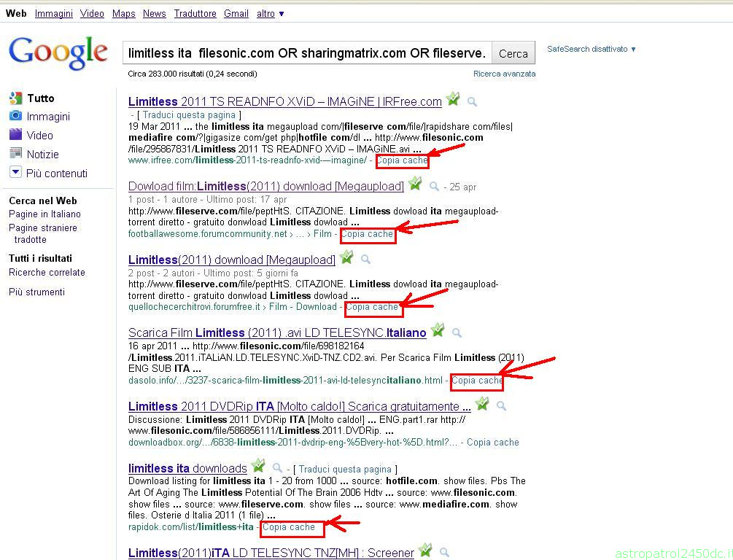
Task: Select Tutti i risultati in sidebar
Action: [x=40, y=259]
